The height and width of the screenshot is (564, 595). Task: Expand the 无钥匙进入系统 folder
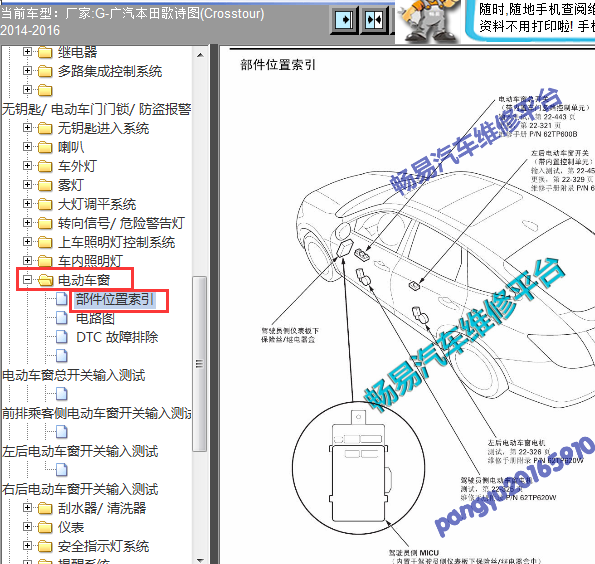(27, 127)
